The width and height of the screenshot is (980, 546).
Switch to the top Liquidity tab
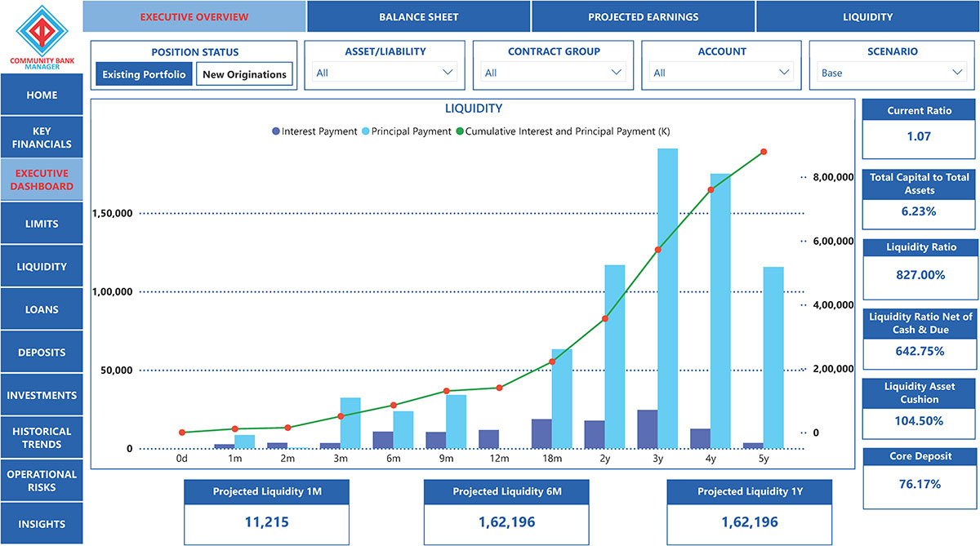(x=868, y=16)
